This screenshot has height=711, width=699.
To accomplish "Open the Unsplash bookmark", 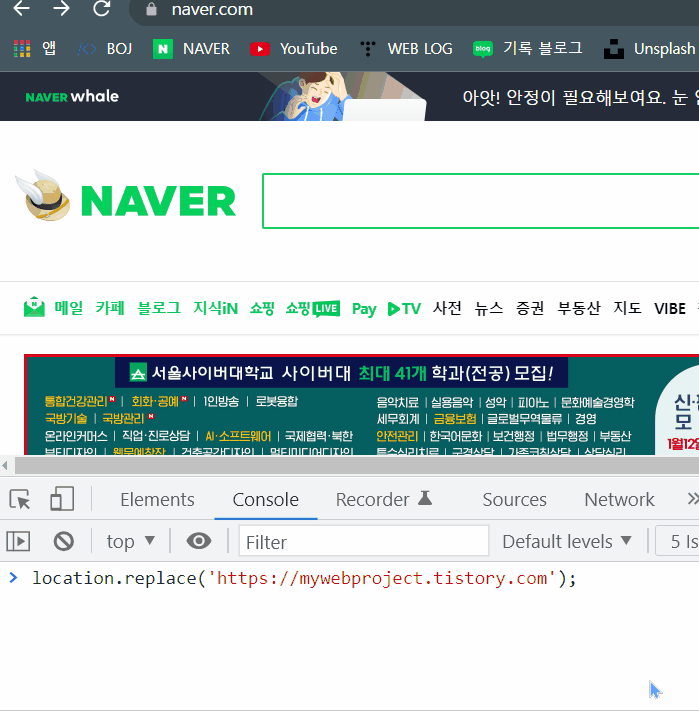I will pos(650,49).
